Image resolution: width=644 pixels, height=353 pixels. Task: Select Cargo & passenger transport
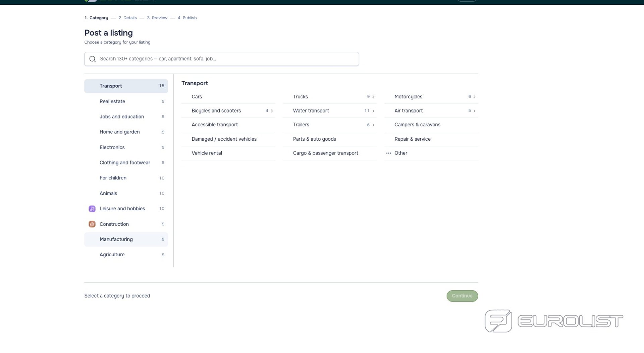click(x=330, y=153)
